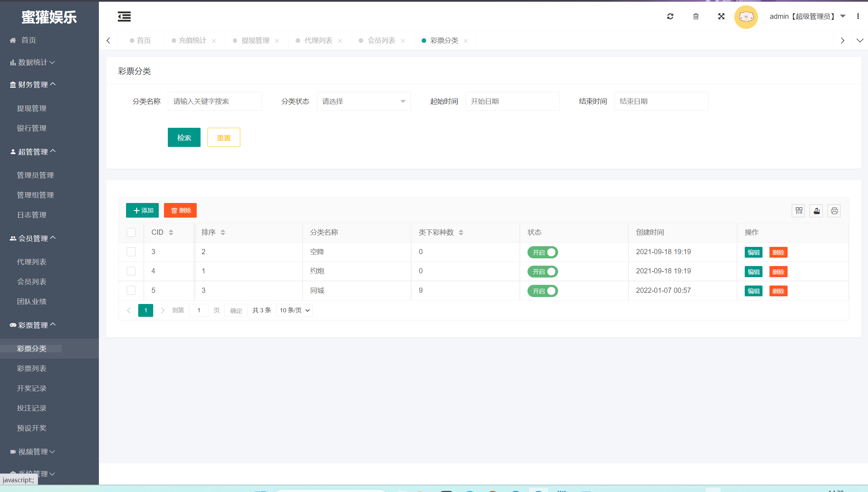Check the checkbox for the CID 3 row
This screenshot has height=492, width=868.
[x=131, y=252]
